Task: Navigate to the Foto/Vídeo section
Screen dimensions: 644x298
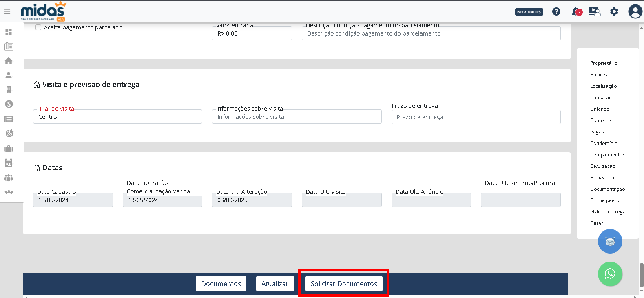Action: pyautogui.click(x=602, y=178)
